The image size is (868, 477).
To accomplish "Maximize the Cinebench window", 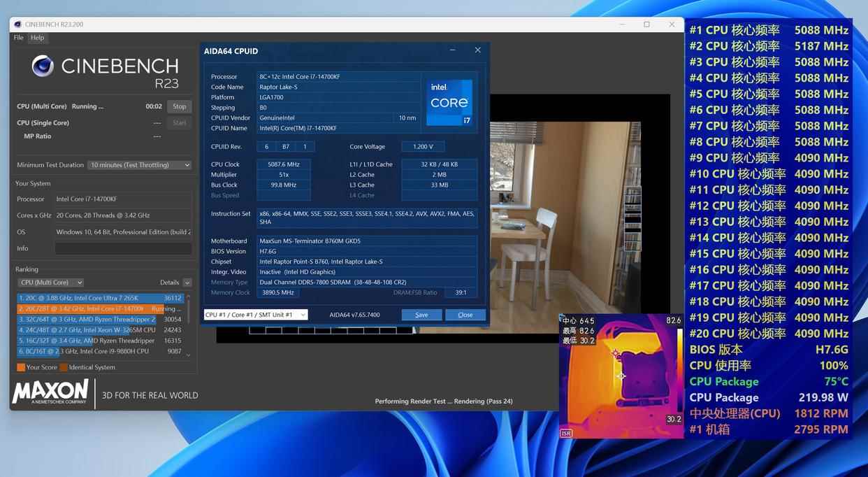I will [646, 24].
